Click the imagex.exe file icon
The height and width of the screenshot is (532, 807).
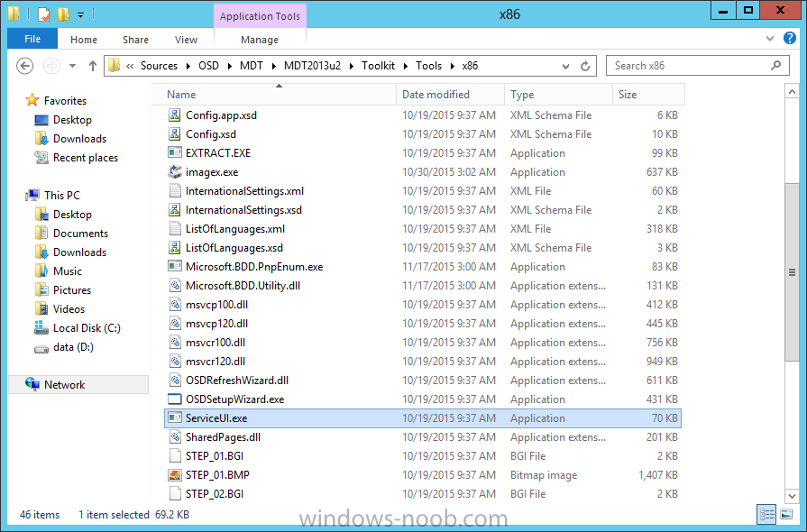[x=175, y=172]
